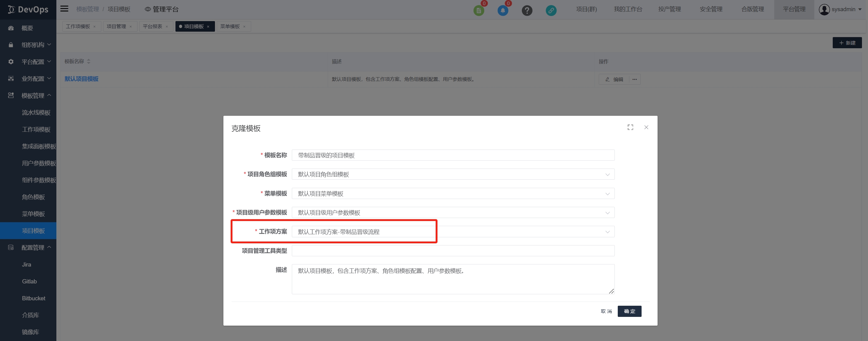The width and height of the screenshot is (868, 341).
Task: Sort by the 模板名称 column arrows
Action: (89, 61)
